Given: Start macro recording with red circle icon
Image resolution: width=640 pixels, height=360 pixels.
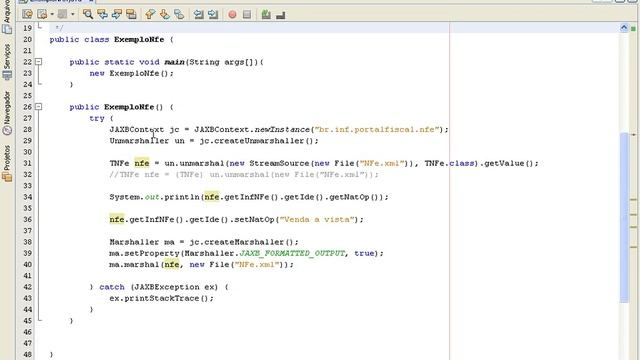Looking at the screenshot, I should click(232, 15).
